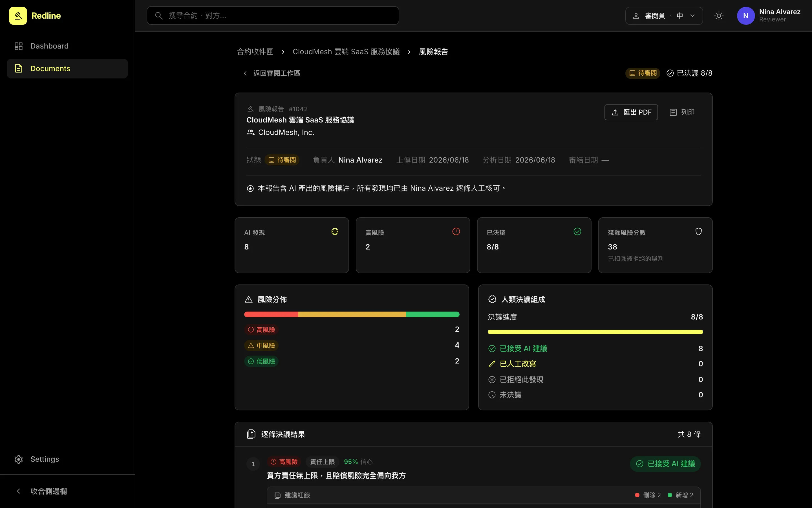This screenshot has width=812, height=508.
Task: Click the badge icon beside 人類決議組成
Action: coord(492,299)
